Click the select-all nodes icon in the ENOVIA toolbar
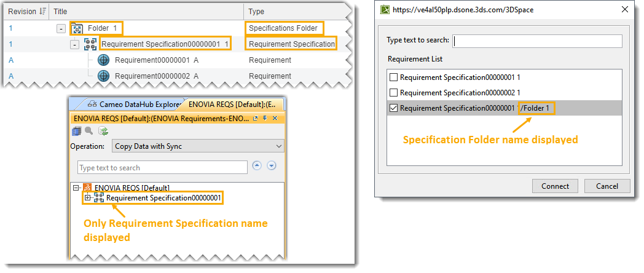 tap(76, 131)
